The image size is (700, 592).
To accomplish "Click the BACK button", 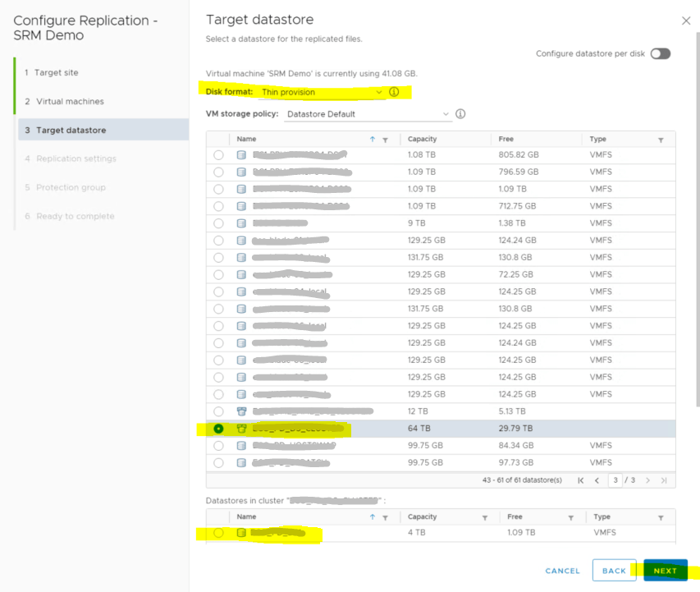I will click(614, 571).
